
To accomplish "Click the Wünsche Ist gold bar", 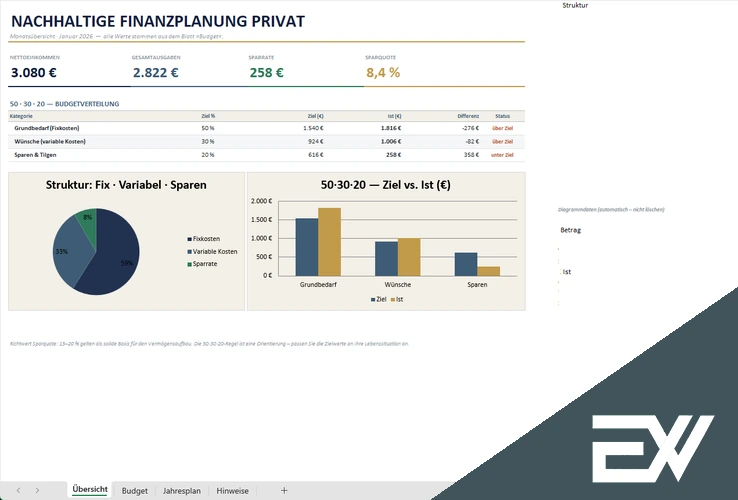I will pyautogui.click(x=409, y=257).
